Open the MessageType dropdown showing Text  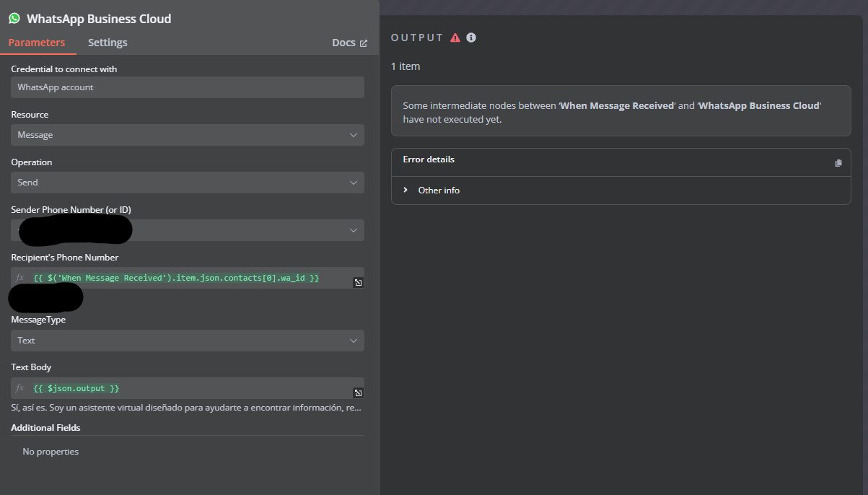coord(188,341)
